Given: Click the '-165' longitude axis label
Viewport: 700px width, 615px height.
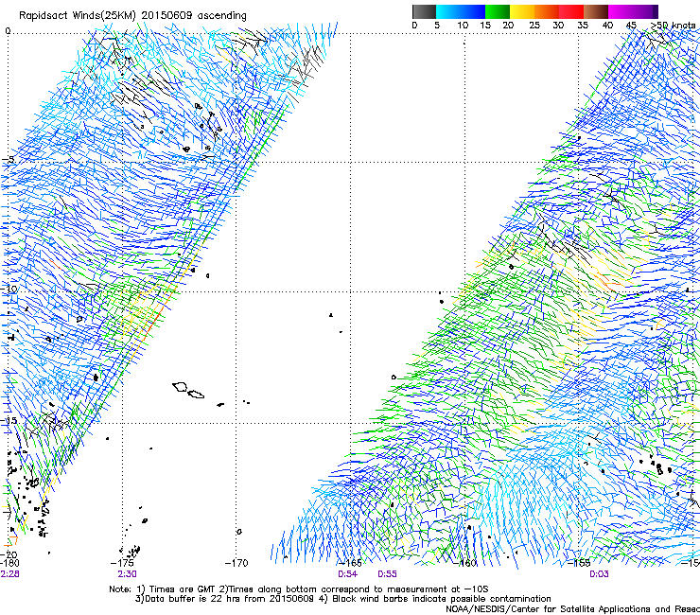Looking at the screenshot, I should (x=350, y=563).
